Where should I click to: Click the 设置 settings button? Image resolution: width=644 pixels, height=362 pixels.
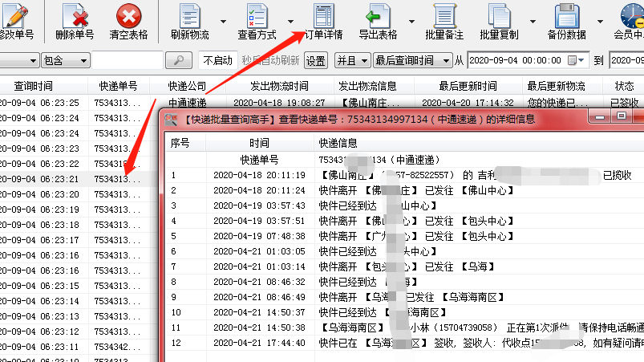tap(315, 60)
